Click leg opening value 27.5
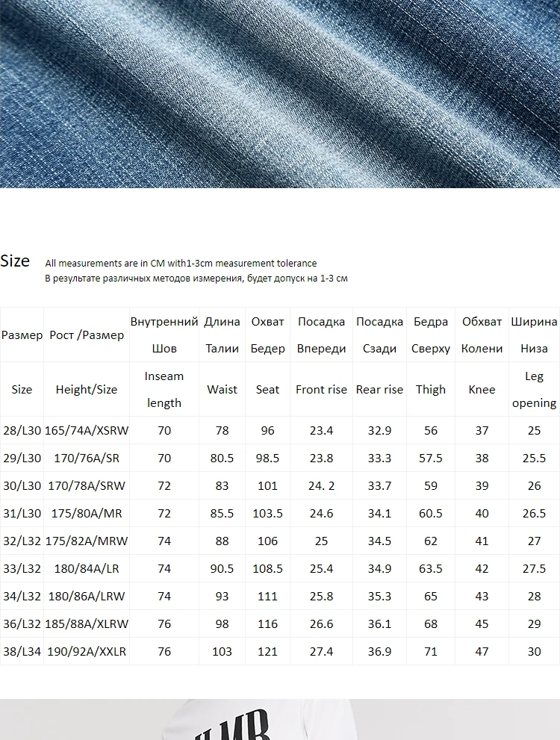The height and width of the screenshot is (740, 560). point(534,568)
